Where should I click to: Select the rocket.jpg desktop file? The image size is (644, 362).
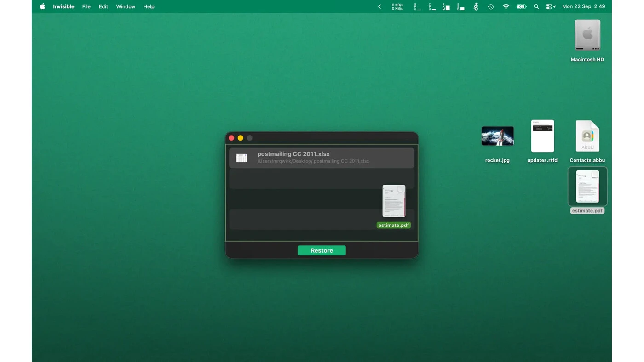[x=497, y=136]
